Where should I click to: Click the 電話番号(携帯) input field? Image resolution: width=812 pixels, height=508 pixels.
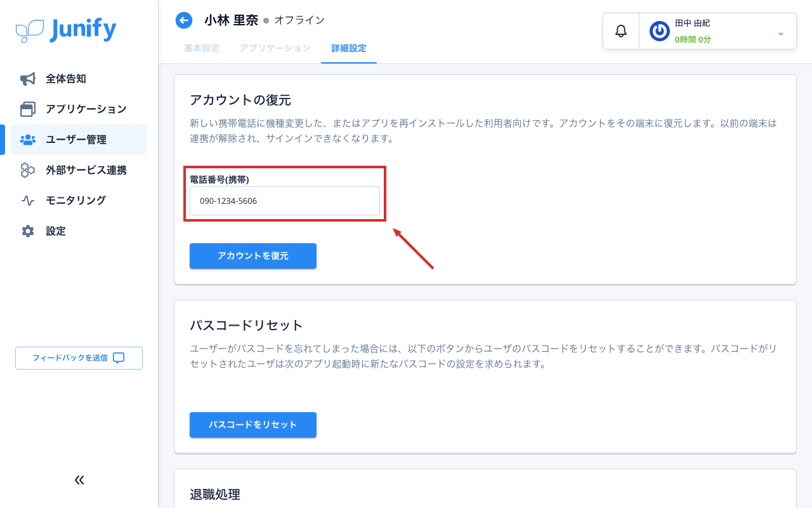tap(285, 201)
